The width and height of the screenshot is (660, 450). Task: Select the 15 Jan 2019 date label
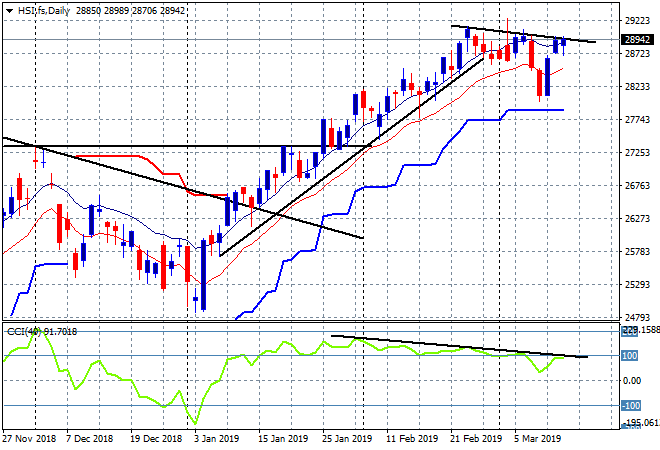[283, 439]
